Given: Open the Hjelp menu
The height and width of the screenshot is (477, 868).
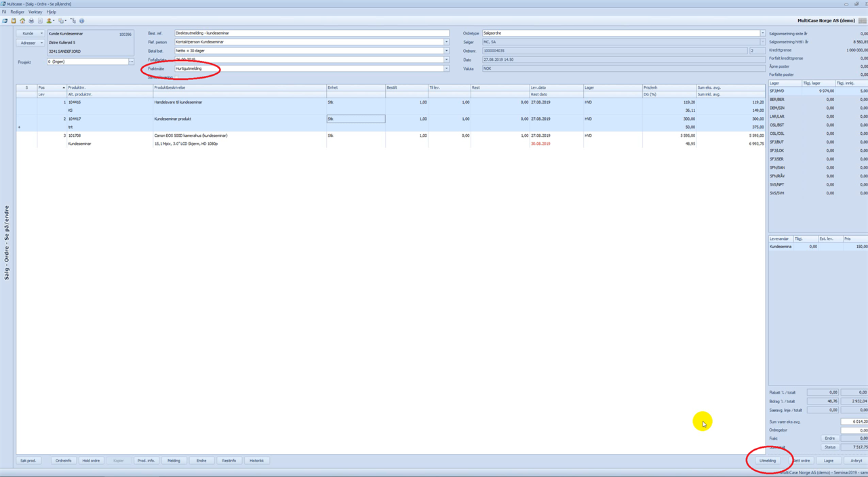Looking at the screenshot, I should pyautogui.click(x=52, y=12).
